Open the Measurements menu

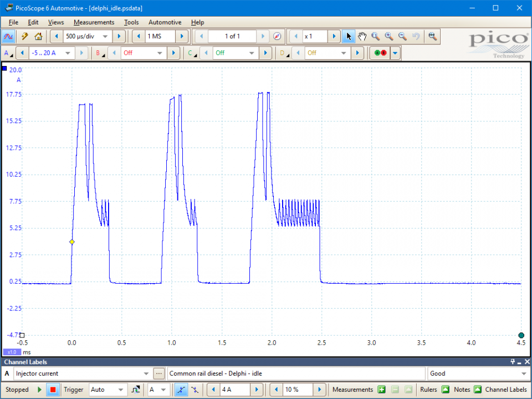[x=94, y=22]
